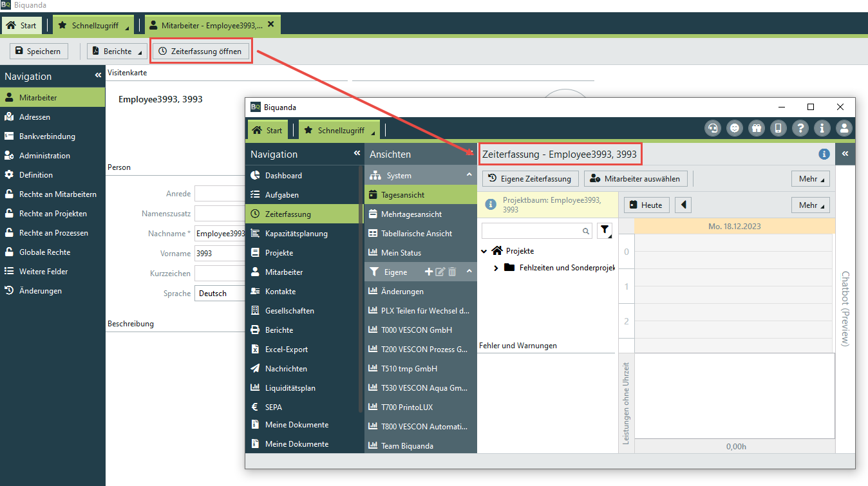868x486 pixels.
Task: Edit own view with pencil icon
Action: (x=440, y=272)
